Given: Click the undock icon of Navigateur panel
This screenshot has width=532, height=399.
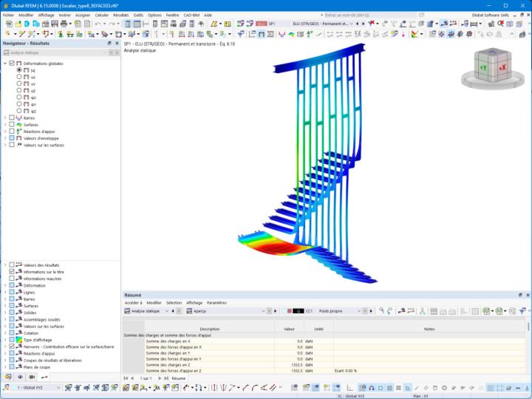Looking at the screenshot, I should coord(109,44).
